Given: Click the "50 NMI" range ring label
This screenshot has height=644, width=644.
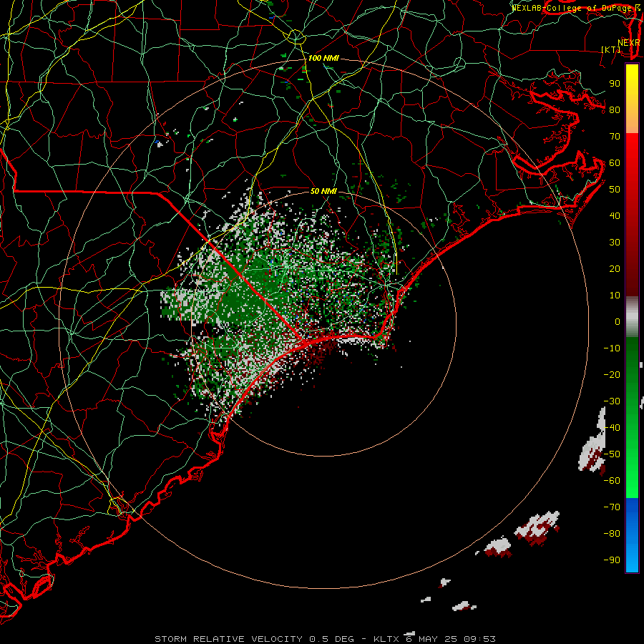Looking at the screenshot, I should coord(323,191).
